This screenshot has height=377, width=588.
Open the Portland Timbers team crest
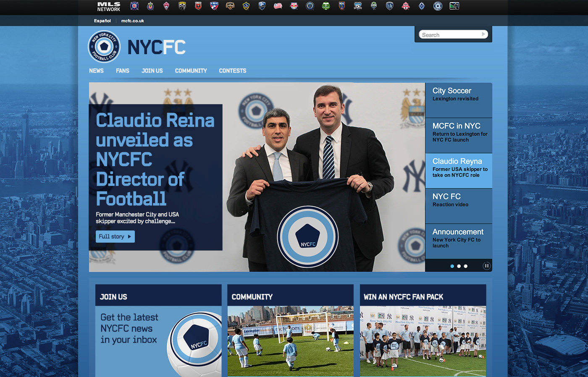[326, 6]
